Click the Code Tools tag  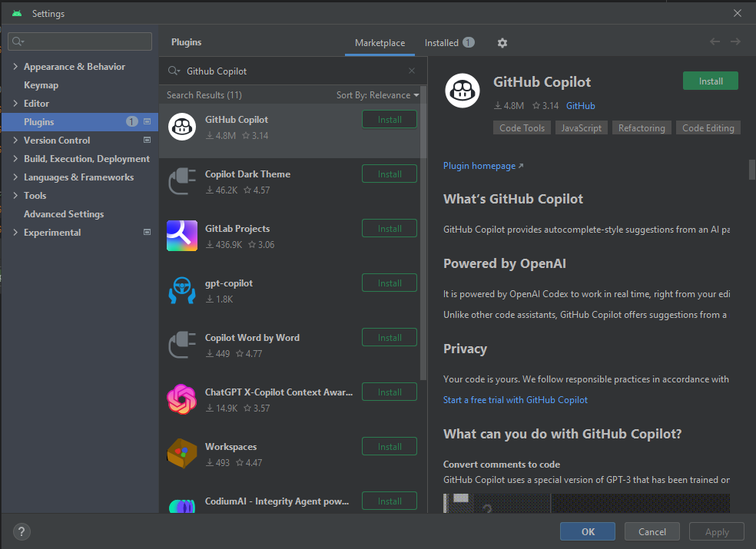tap(522, 127)
